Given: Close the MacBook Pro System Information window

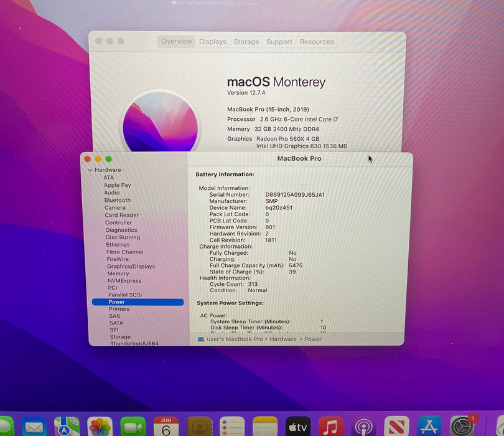Looking at the screenshot, I should coord(88,159).
